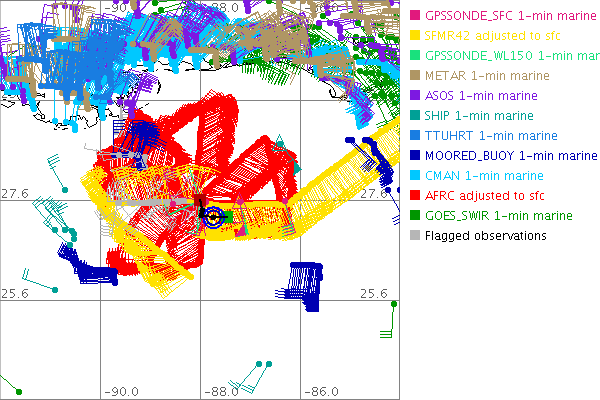The image size is (600, 400).
Task: Click the gray Flagged observations swatch
Action: click(x=415, y=236)
